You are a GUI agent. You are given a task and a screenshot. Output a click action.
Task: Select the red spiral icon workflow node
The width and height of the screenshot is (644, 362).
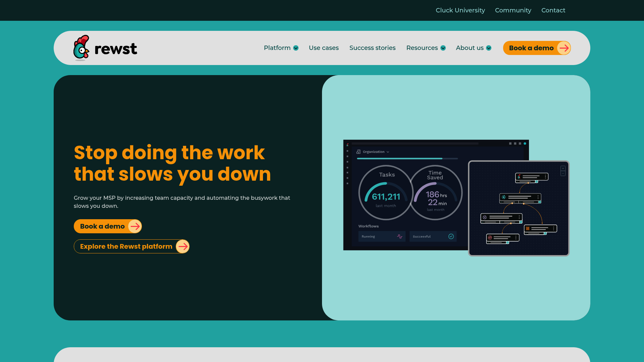coord(490,238)
